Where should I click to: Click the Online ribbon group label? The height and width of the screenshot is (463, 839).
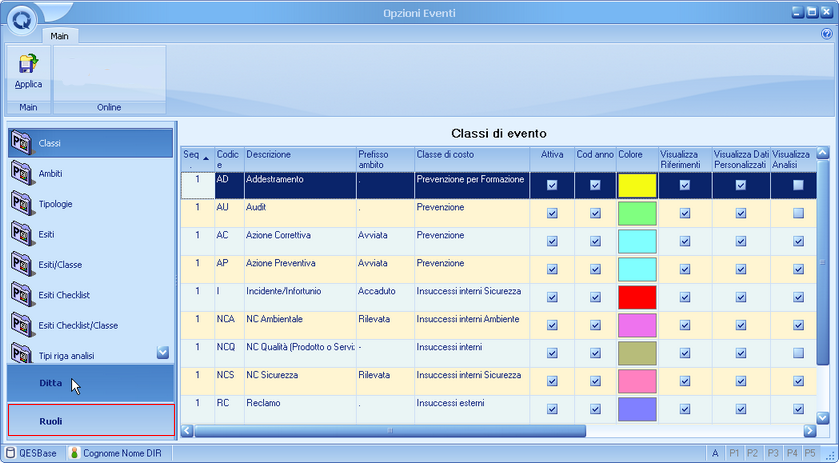(x=109, y=107)
